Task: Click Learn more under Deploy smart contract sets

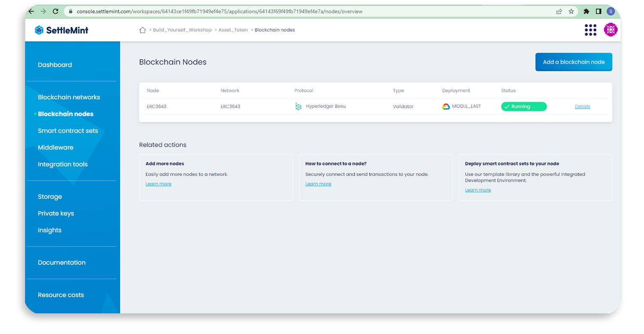Action: (478, 190)
